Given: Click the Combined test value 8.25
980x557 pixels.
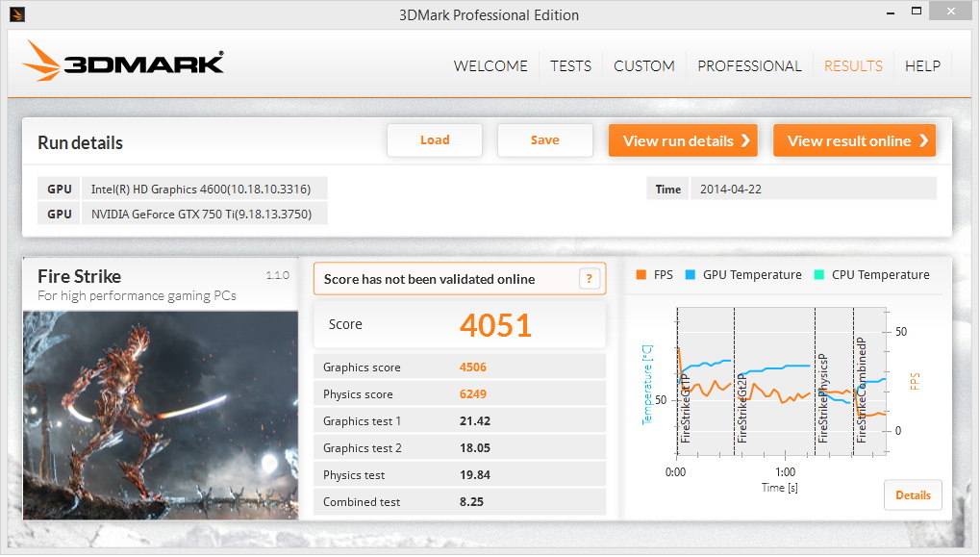Looking at the screenshot, I should pyautogui.click(x=472, y=501).
